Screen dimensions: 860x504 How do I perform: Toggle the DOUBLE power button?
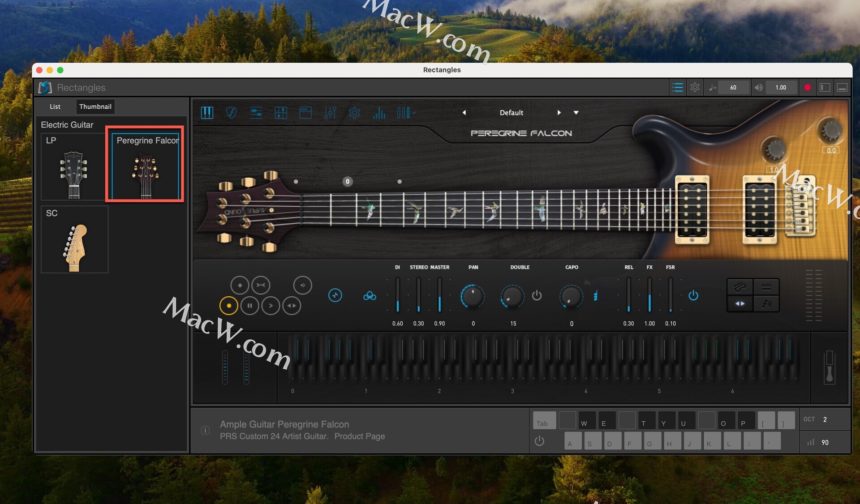point(537,295)
